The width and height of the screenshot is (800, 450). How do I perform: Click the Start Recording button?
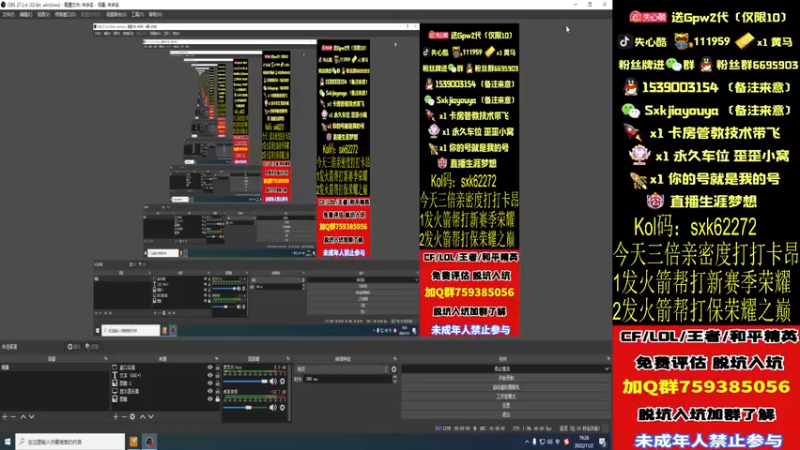[x=506, y=378]
